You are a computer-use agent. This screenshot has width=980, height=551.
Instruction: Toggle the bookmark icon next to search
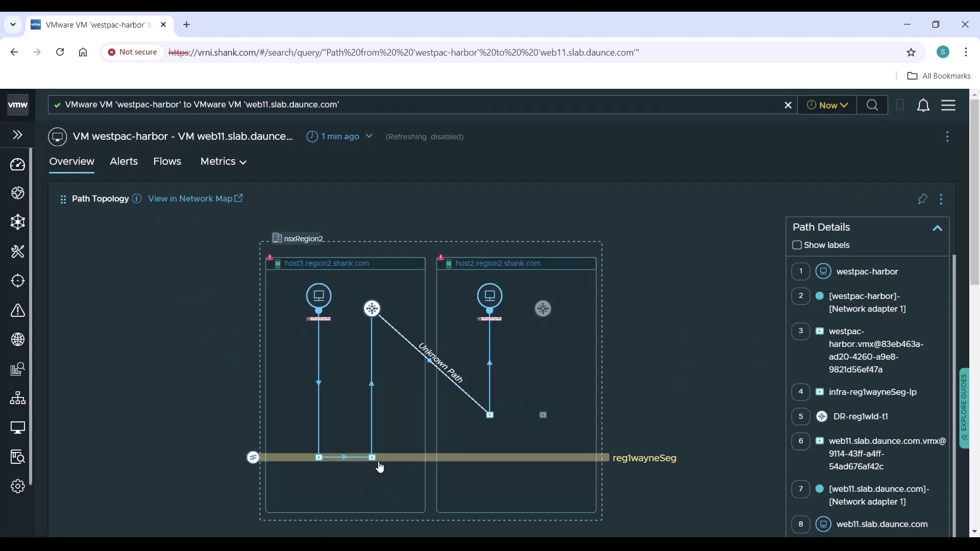pos(900,105)
